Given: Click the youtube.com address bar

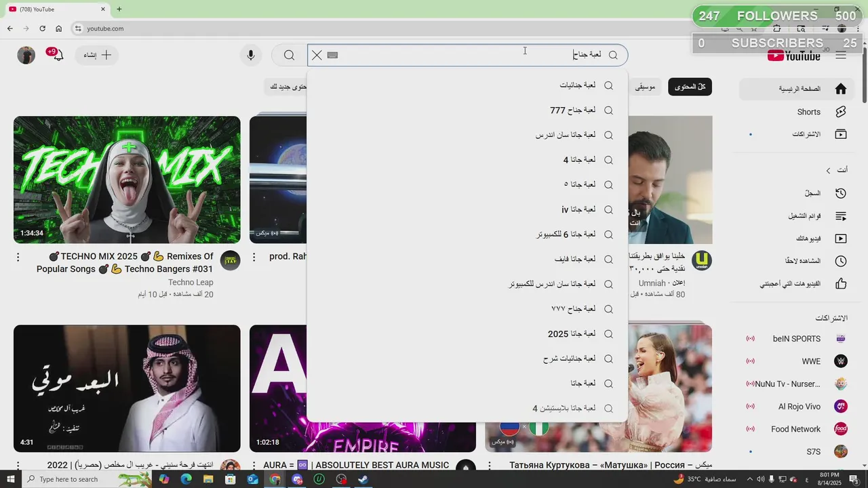Looking at the screenshot, I should point(393,28).
